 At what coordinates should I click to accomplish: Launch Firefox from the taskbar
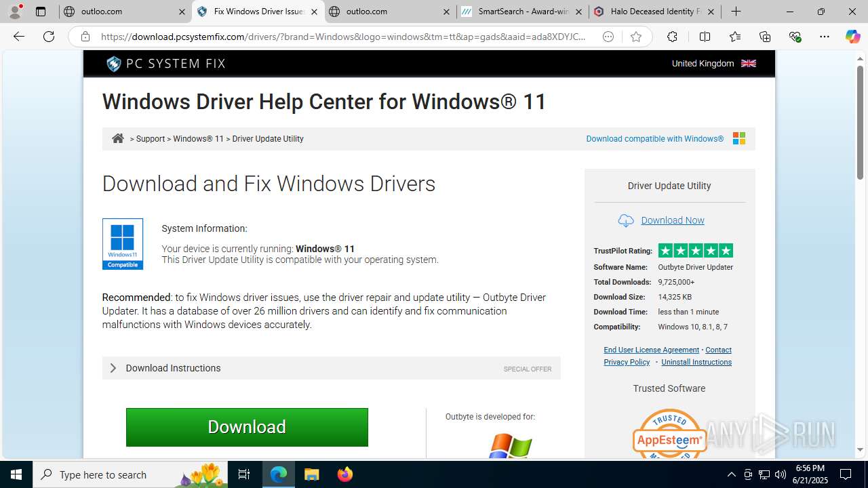pyautogui.click(x=345, y=474)
